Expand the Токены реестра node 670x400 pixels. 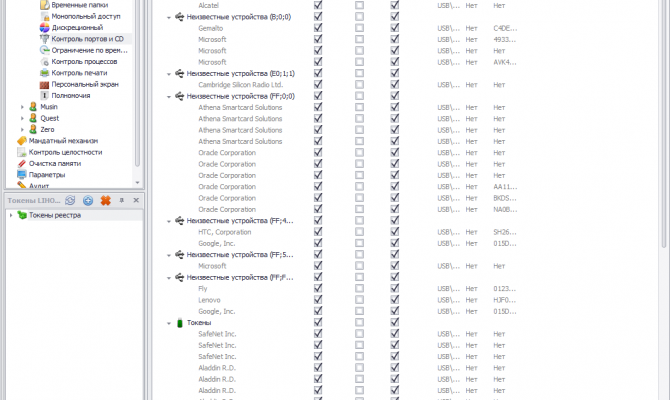click(11, 215)
